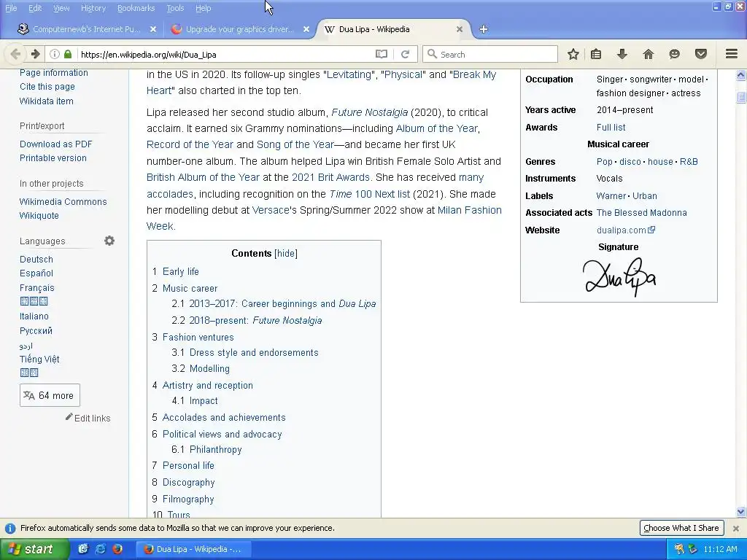Image resolution: width=747 pixels, height=560 pixels.
Task: Switch language to Tiếng Việt
Action: [39, 359]
